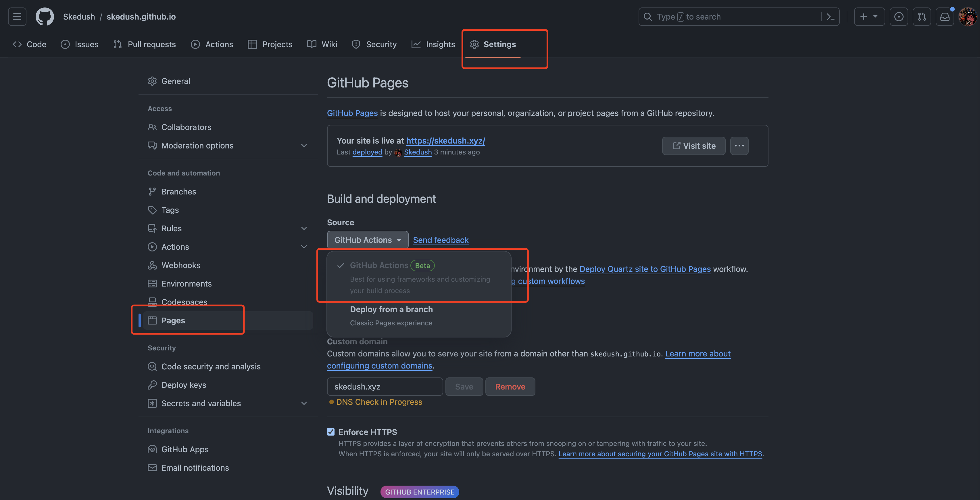Click the Visit site button
The height and width of the screenshot is (500, 980).
click(693, 146)
